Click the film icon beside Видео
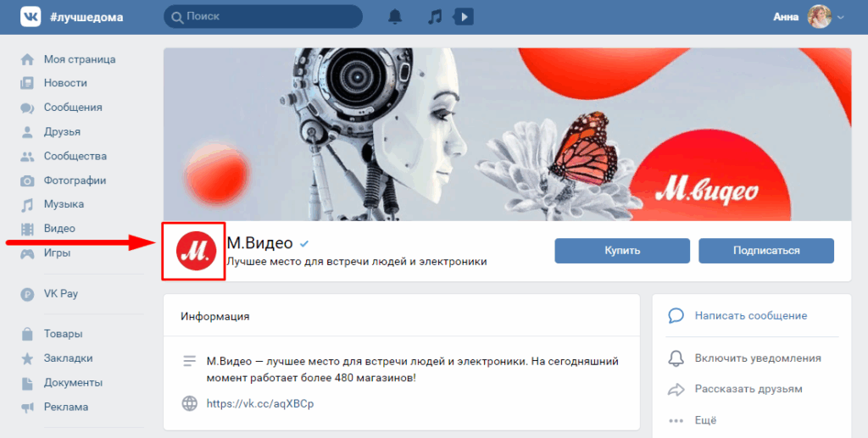This screenshot has width=868, height=438. [27, 229]
